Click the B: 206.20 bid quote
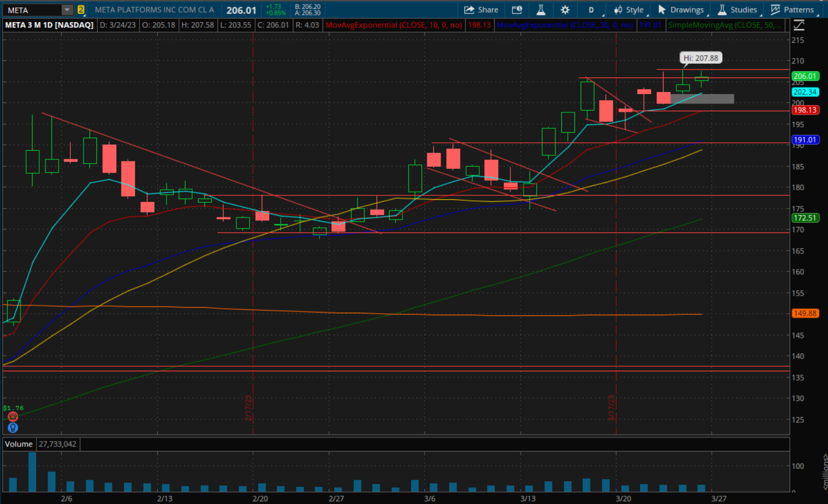This screenshot has height=504, width=828. [308, 7]
